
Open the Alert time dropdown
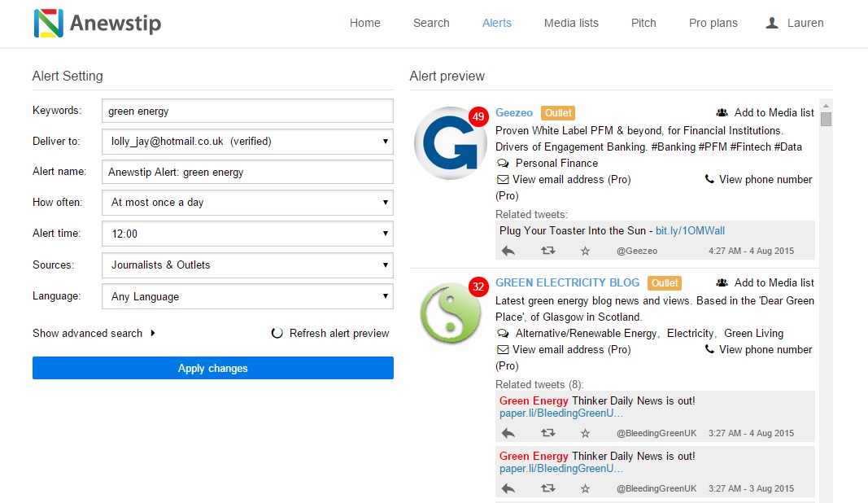247,234
